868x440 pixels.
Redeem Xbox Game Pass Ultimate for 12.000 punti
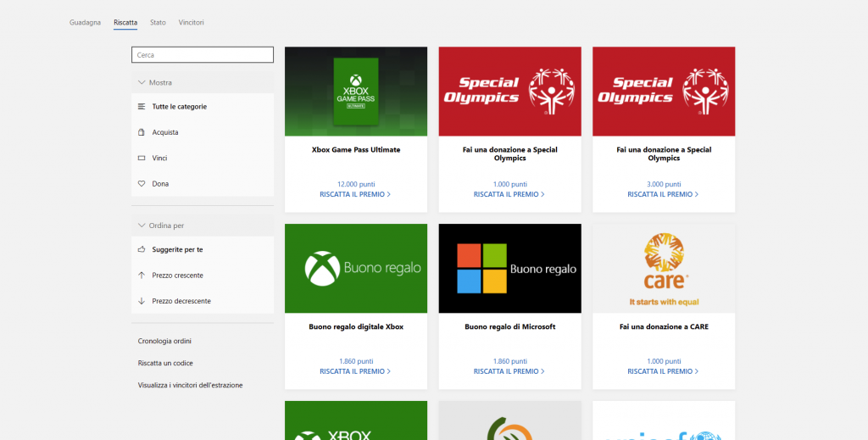(355, 194)
